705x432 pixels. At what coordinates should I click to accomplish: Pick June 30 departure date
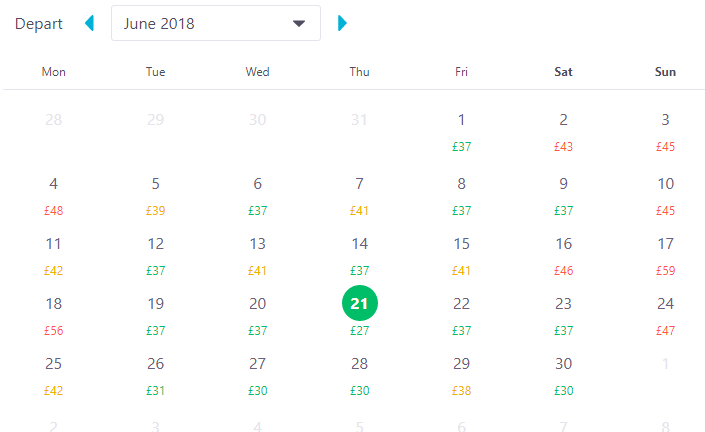point(563,374)
